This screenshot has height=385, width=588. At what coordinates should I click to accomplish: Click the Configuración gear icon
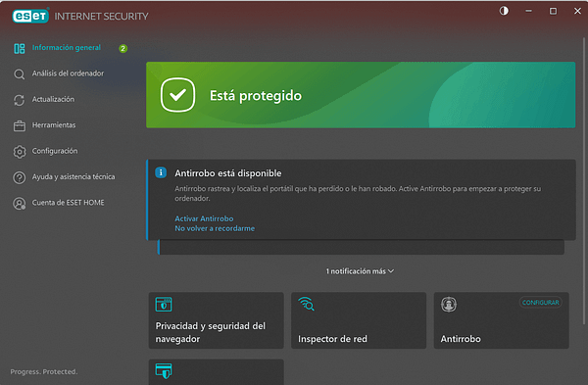(x=20, y=152)
